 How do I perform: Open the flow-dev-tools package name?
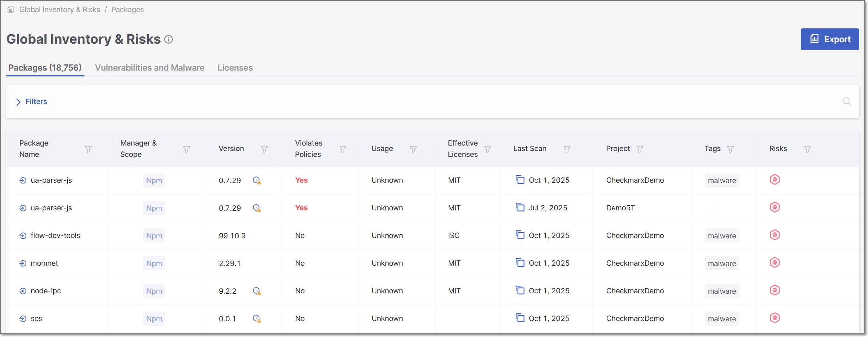click(x=55, y=236)
